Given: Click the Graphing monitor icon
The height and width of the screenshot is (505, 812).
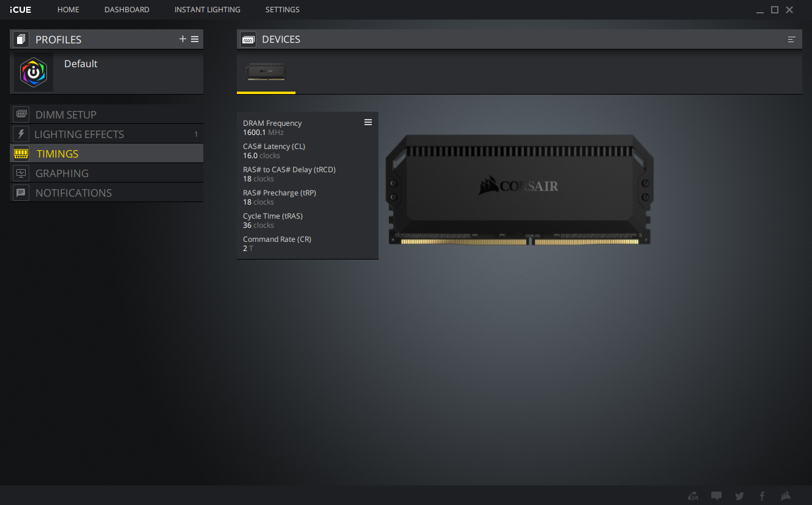Looking at the screenshot, I should coord(21,173).
